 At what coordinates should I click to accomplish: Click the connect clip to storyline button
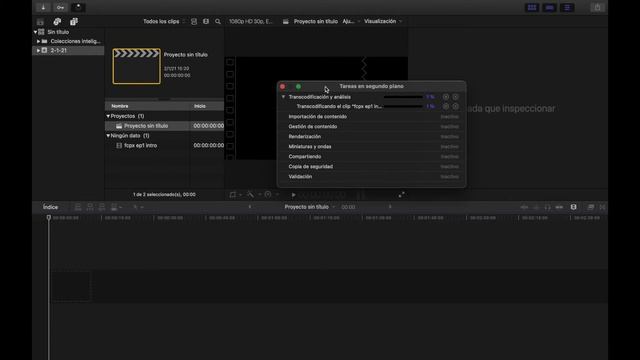(78, 207)
